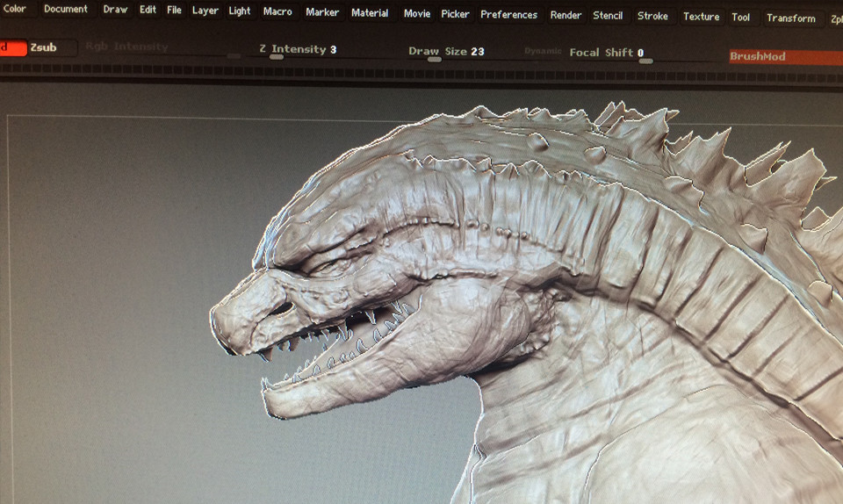The width and height of the screenshot is (843, 504).
Task: Open the Color menu
Action: (x=15, y=9)
